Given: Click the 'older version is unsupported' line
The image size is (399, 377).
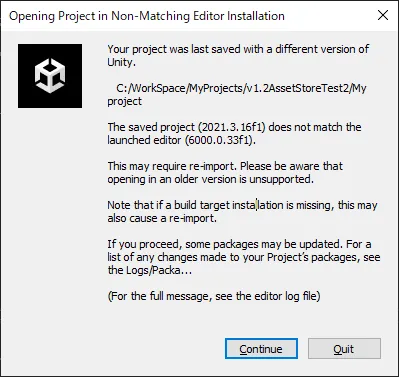Looking at the screenshot, I should click(210, 179).
